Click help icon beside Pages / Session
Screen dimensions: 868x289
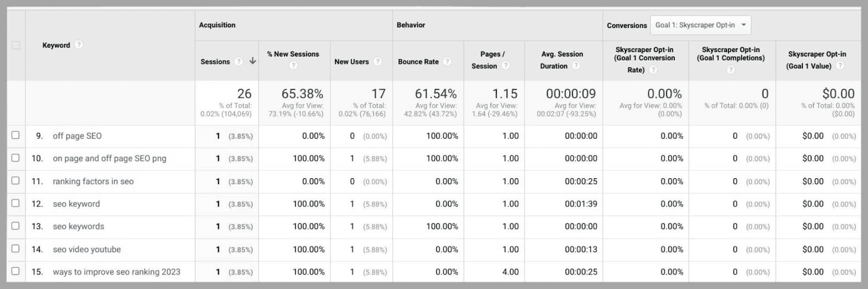tap(506, 66)
